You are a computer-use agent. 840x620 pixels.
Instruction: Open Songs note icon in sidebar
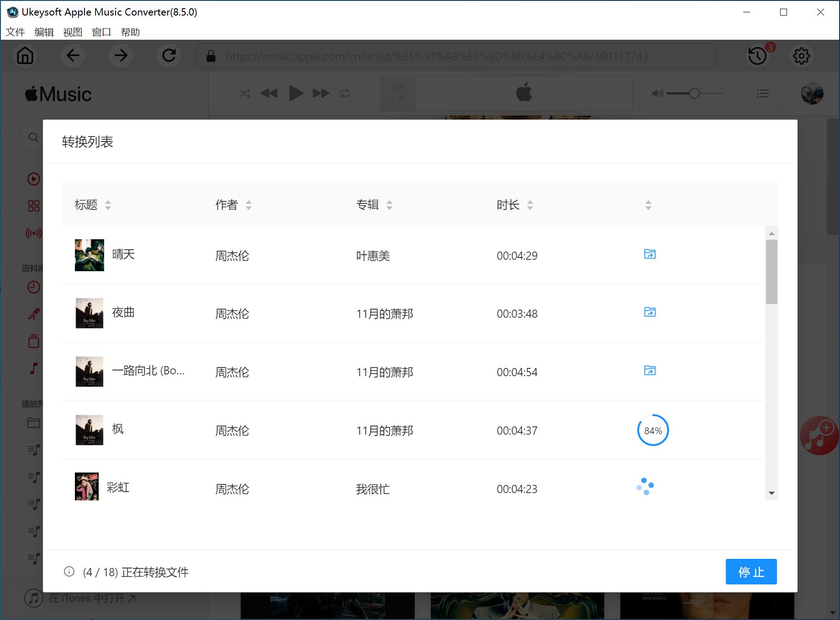tap(34, 368)
